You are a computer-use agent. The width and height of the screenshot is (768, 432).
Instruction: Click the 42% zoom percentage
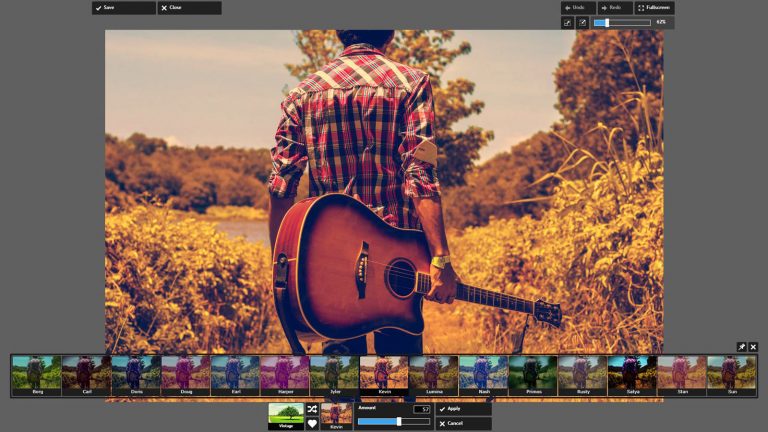(x=661, y=22)
